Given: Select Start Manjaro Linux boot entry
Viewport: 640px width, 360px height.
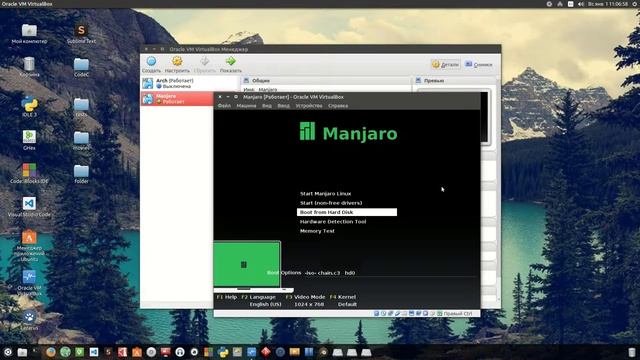Looking at the screenshot, I should tap(325, 193).
